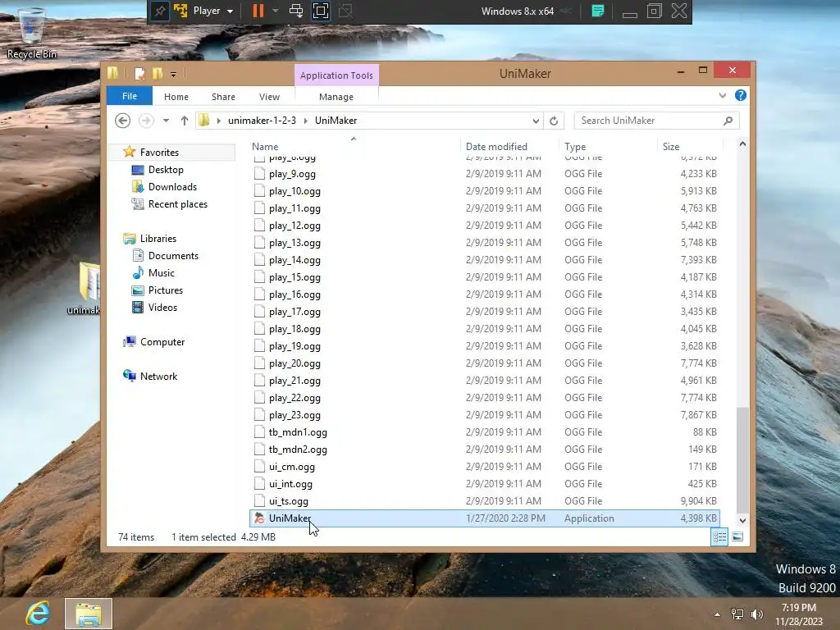
Task: Show hidden tray icons arrow
Action: point(717,614)
